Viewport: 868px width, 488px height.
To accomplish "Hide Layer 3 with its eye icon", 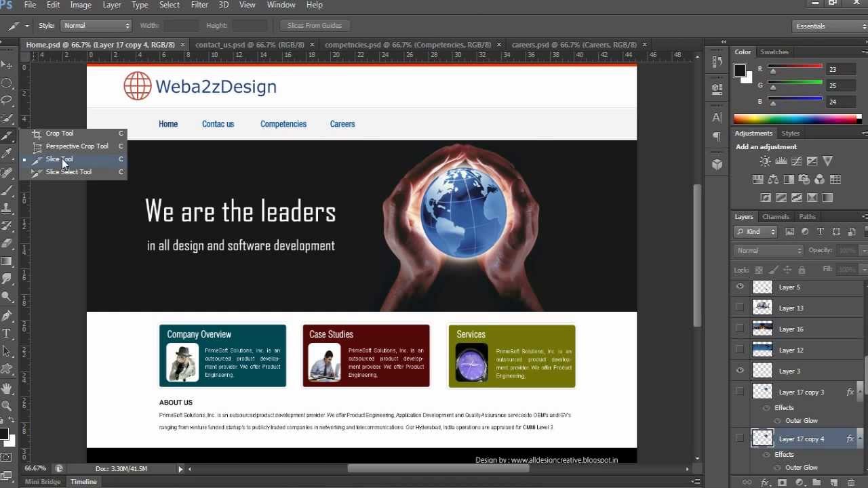I will pyautogui.click(x=740, y=371).
